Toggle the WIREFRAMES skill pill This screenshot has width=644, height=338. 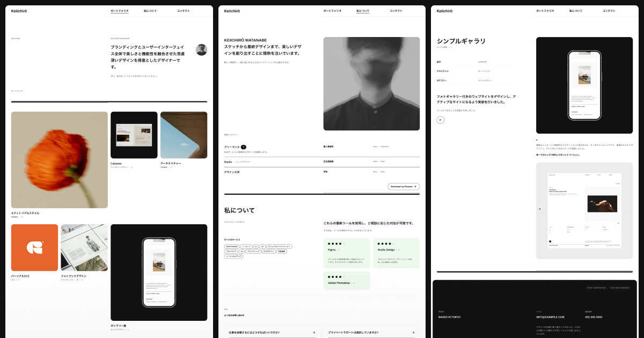click(x=232, y=246)
